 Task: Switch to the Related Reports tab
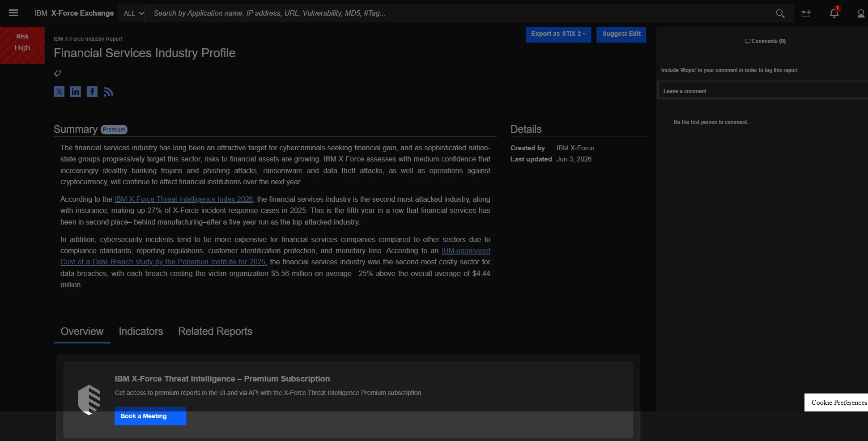215,331
